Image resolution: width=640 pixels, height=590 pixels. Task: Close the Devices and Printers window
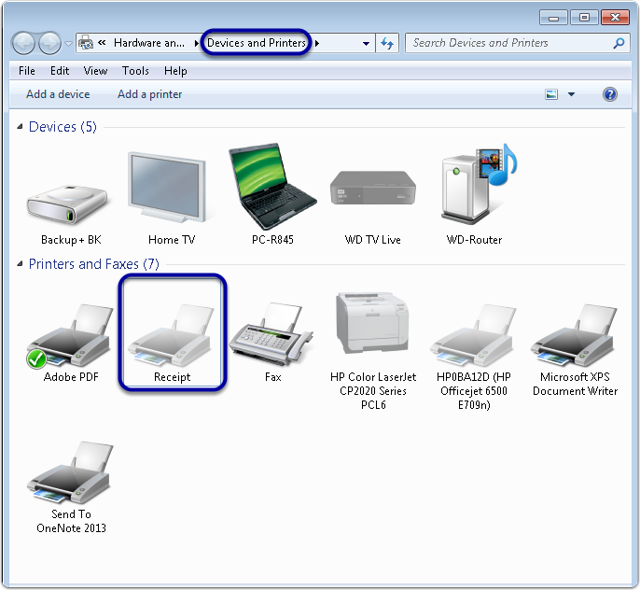pos(615,18)
